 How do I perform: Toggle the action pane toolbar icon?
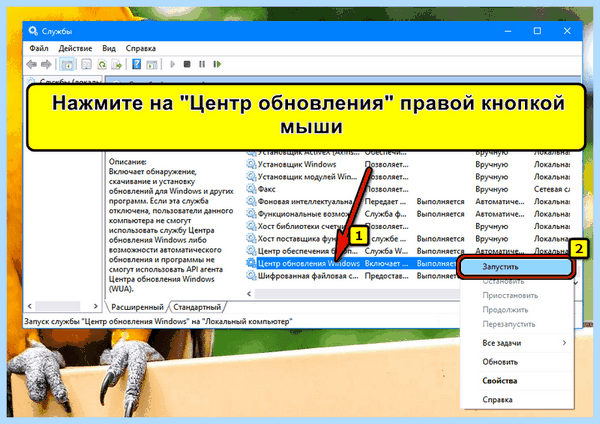[x=152, y=64]
